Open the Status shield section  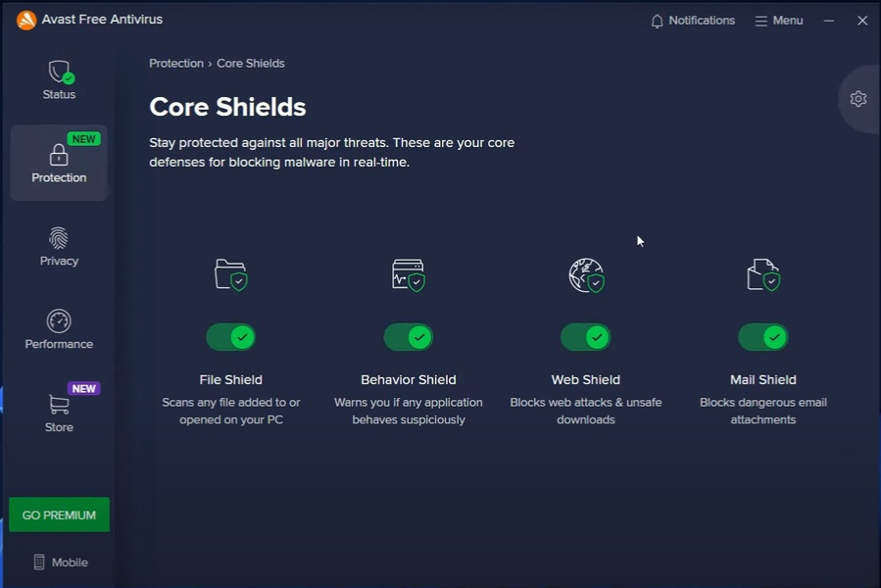click(x=59, y=80)
